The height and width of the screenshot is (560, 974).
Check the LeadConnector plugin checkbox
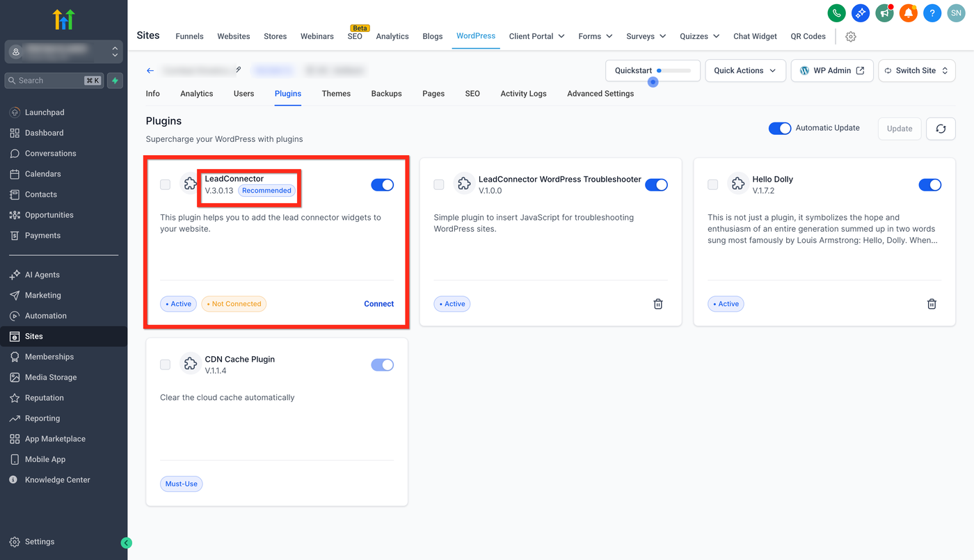[x=165, y=184]
